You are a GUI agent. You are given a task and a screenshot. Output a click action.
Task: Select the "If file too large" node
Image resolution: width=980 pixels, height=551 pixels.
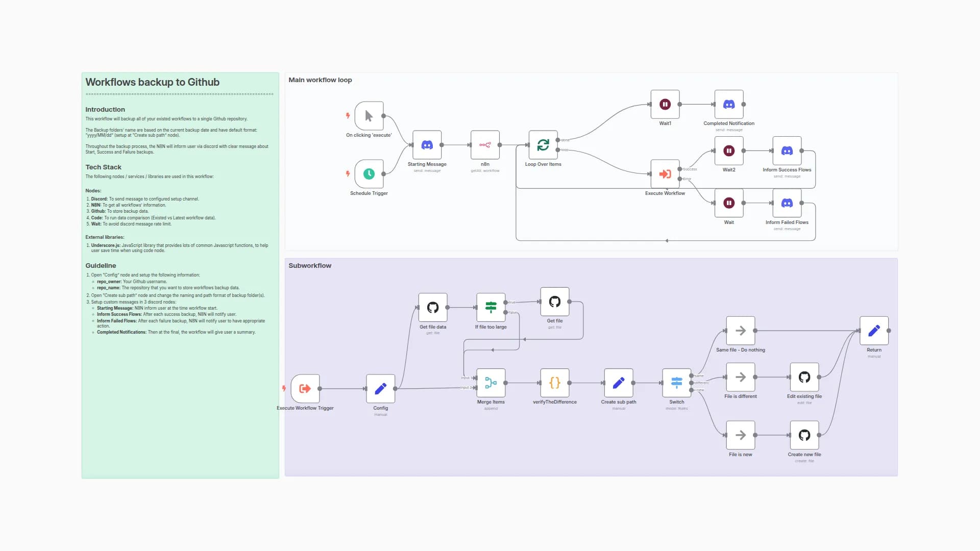(491, 307)
